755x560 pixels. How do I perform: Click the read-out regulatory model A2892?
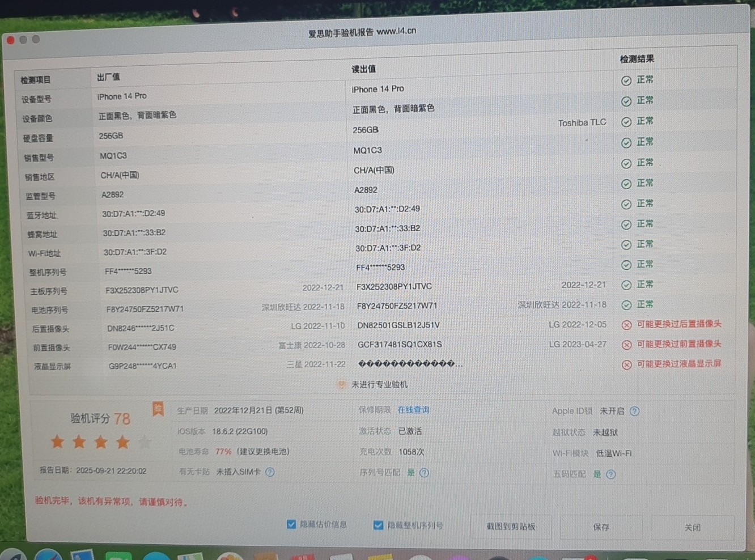(x=366, y=190)
